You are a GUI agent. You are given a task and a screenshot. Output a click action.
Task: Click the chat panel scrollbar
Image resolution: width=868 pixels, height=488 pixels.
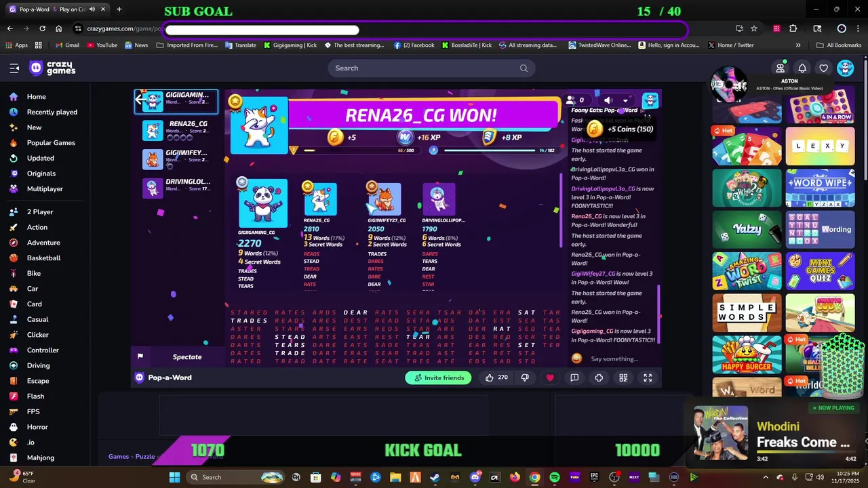(659, 314)
